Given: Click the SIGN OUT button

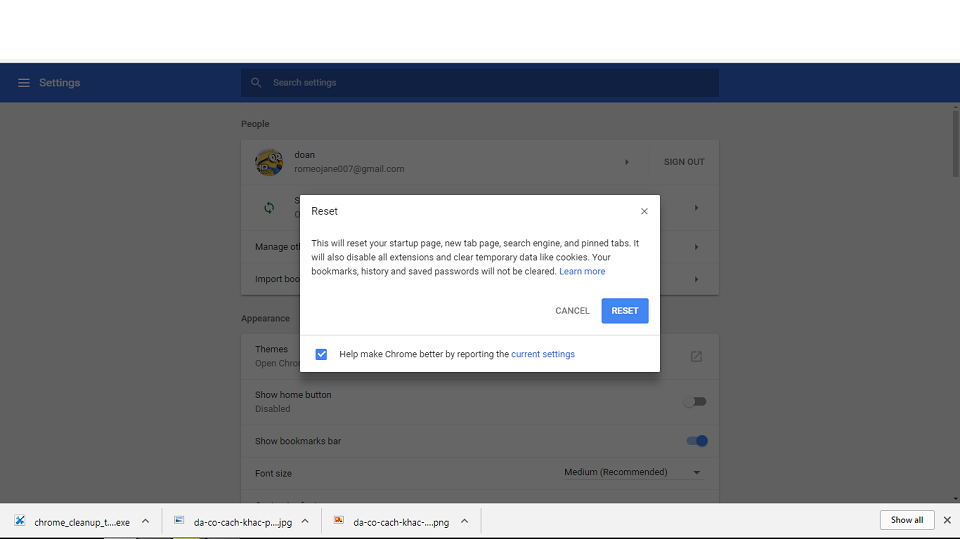Looking at the screenshot, I should click(x=684, y=162).
